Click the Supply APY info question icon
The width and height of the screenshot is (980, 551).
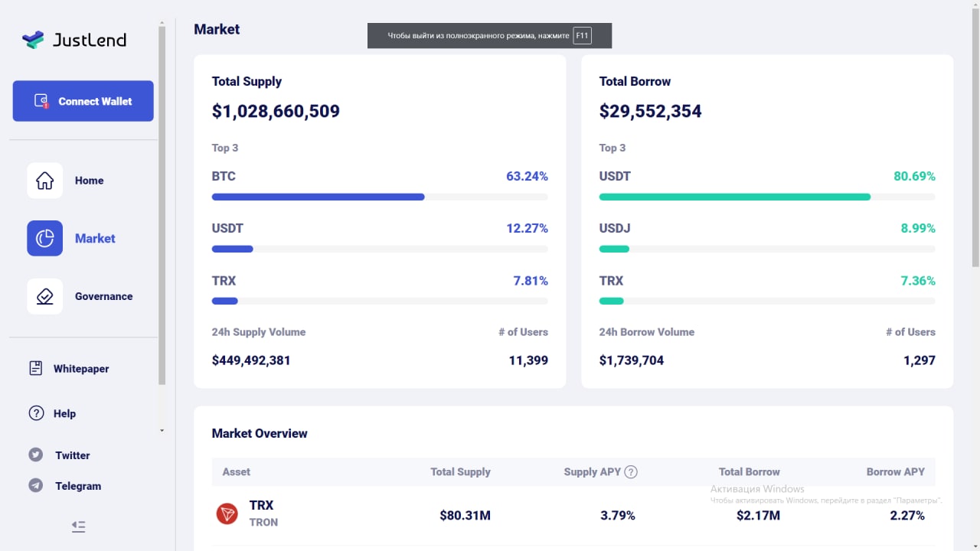[631, 471]
